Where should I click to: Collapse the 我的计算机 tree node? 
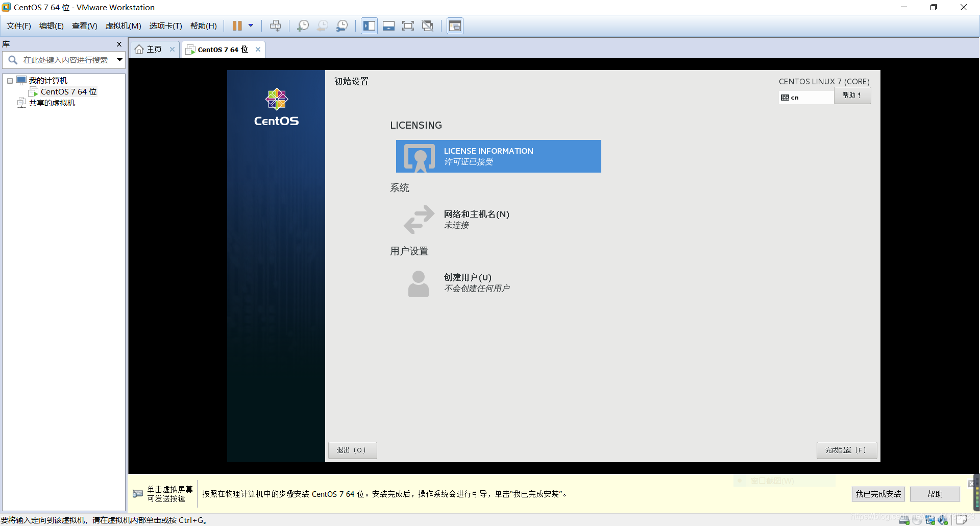point(10,81)
